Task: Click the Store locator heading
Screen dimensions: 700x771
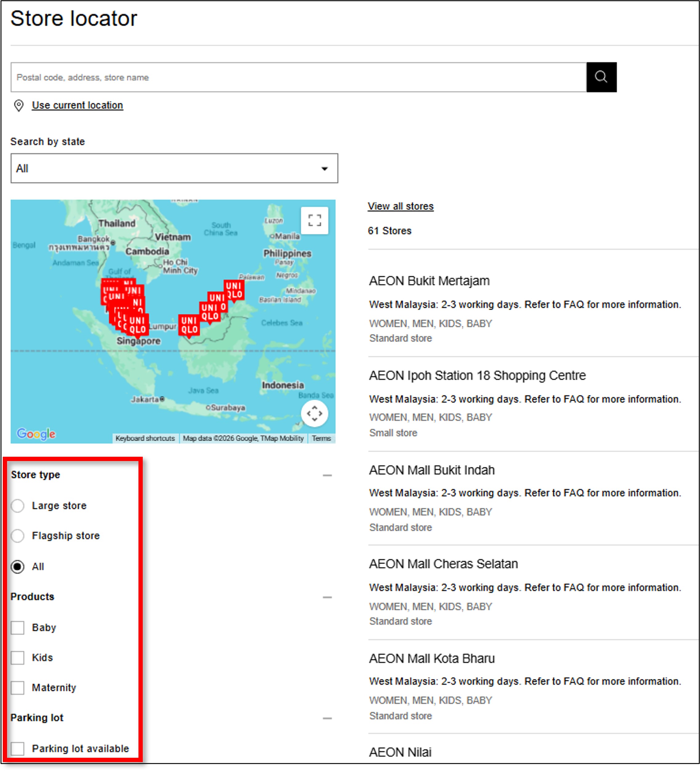Action: click(x=74, y=18)
